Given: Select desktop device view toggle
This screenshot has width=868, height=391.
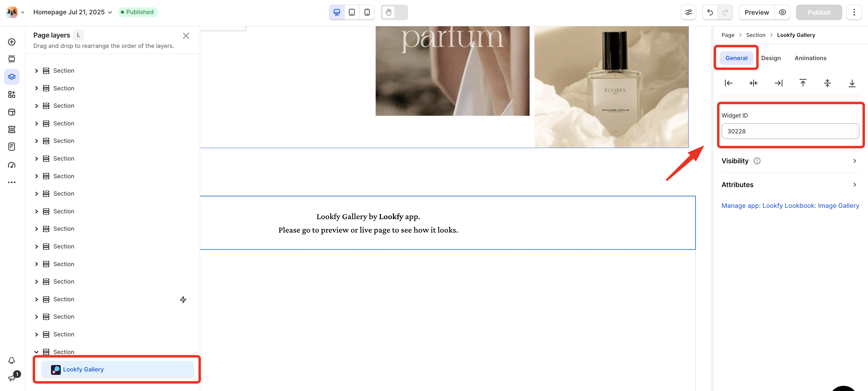Looking at the screenshot, I should point(337,13).
